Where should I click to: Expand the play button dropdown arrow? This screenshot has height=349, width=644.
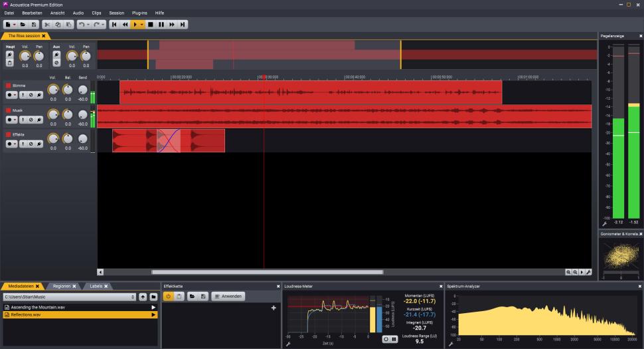[x=142, y=25]
